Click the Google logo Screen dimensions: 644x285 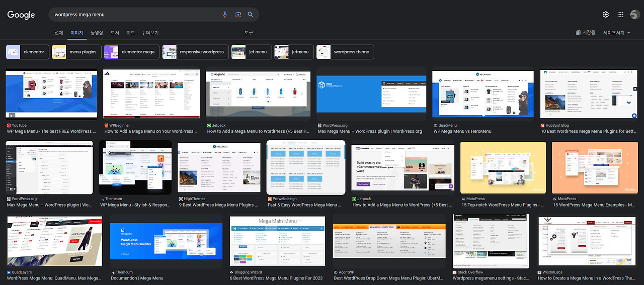click(21, 15)
